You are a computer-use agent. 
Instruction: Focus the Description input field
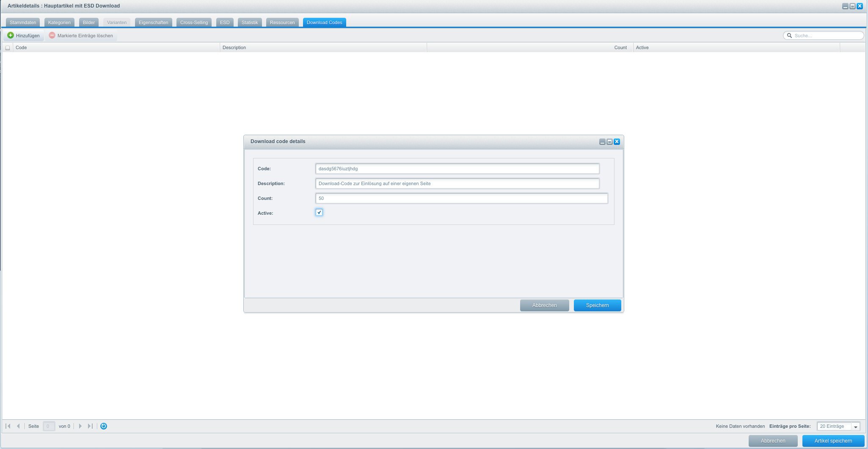[457, 183]
